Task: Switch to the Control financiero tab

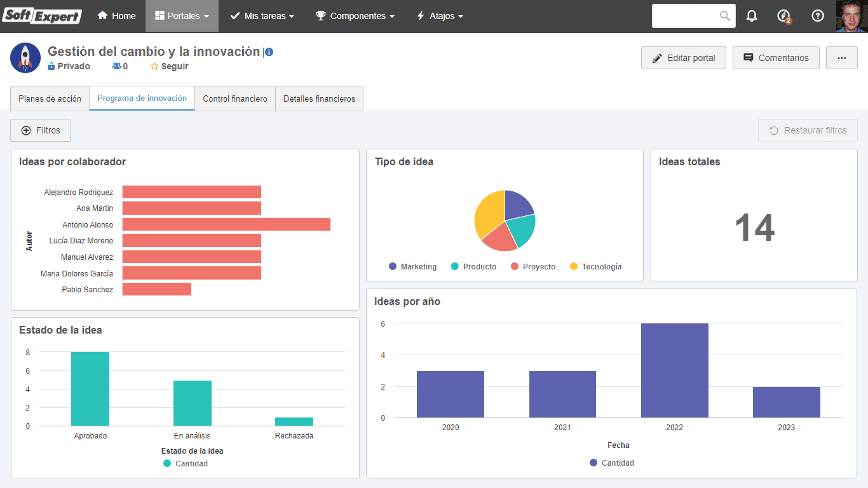Action: click(235, 98)
